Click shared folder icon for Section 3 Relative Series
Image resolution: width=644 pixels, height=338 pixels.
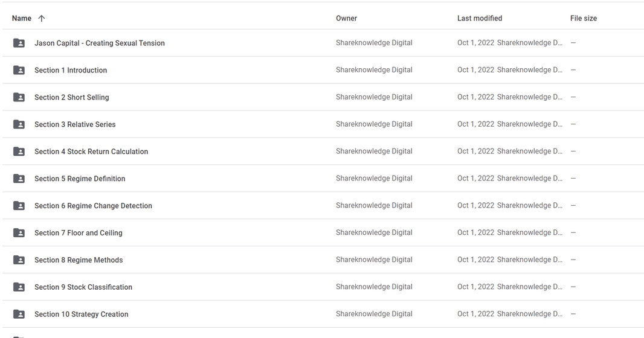pos(19,124)
